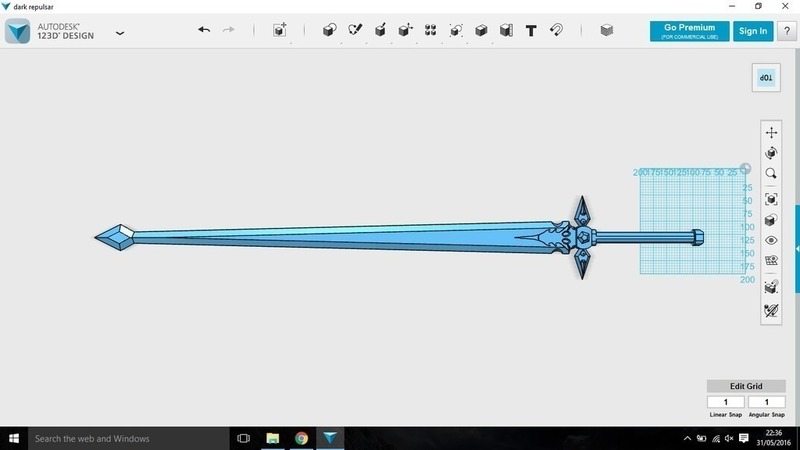Screen dimensions: 800x450
Task: Open the Pattern tools icon
Action: tap(431, 30)
